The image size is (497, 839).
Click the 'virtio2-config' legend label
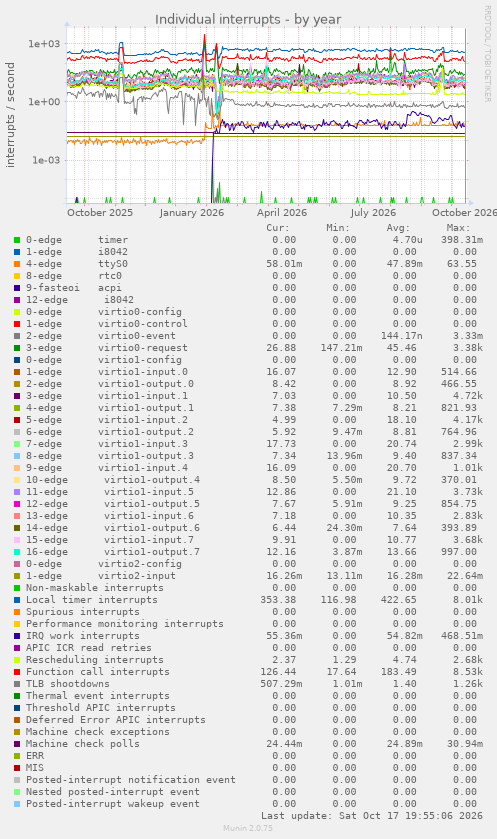click(140, 564)
